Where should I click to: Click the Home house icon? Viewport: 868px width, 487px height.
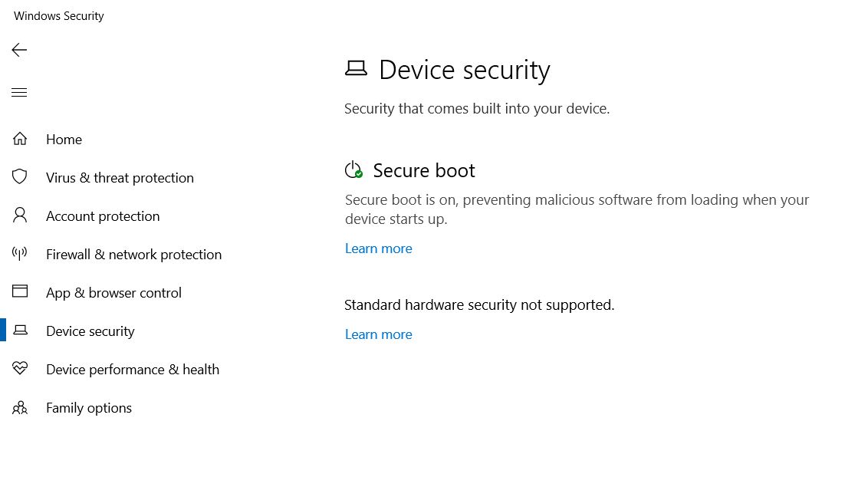20,139
